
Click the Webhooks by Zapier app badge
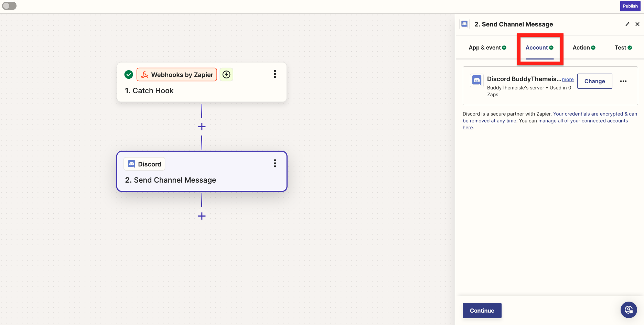pos(177,75)
